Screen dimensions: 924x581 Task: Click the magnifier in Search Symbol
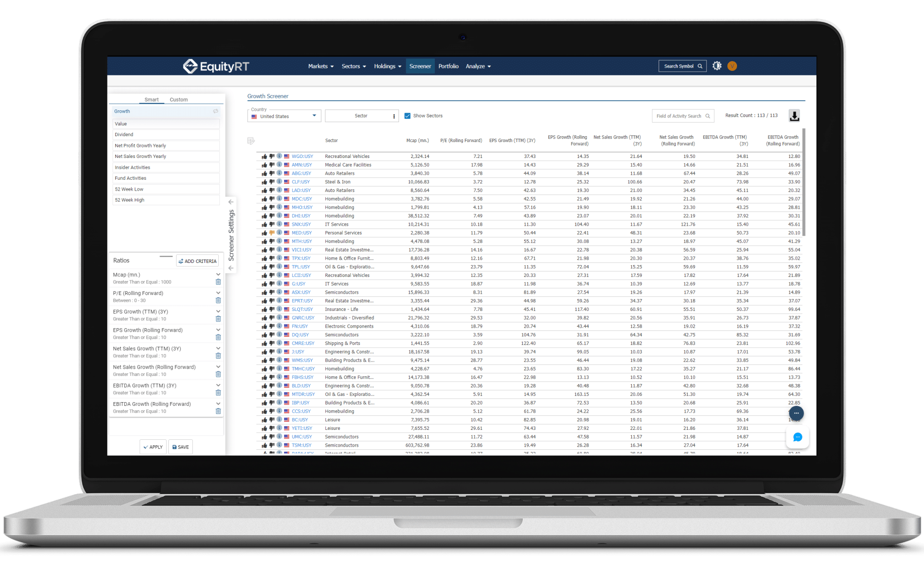[700, 66]
